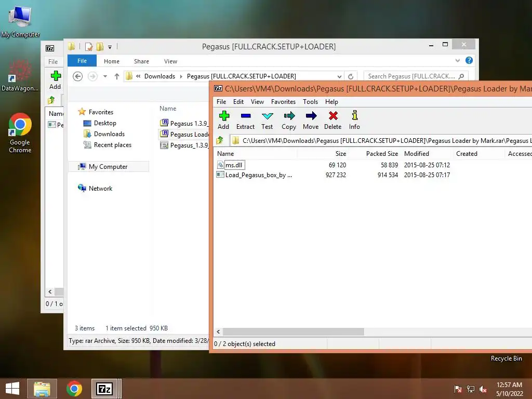The height and width of the screenshot is (399, 532).
Task: Open the Home ribbon tab in Explorer
Action: coord(112,61)
